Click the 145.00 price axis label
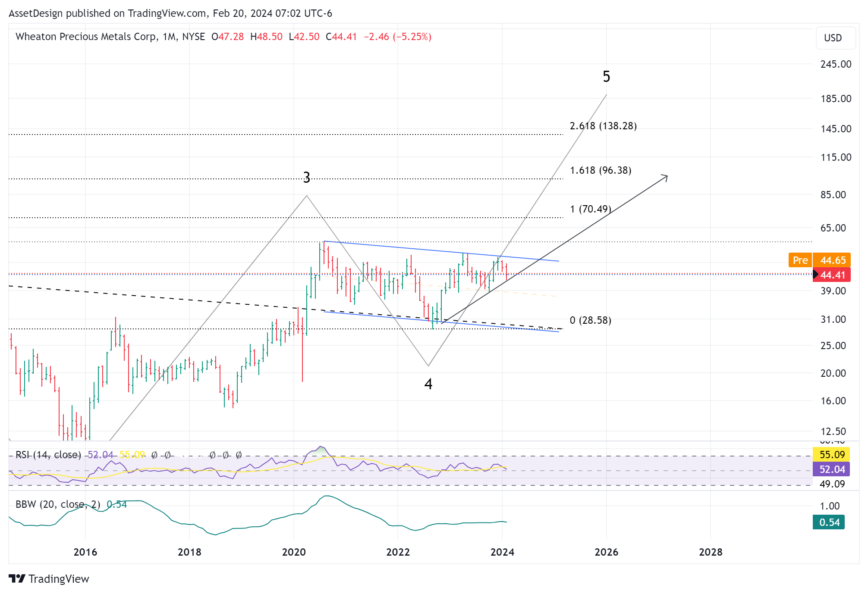Image resolution: width=868 pixels, height=594 pixels. coord(836,129)
